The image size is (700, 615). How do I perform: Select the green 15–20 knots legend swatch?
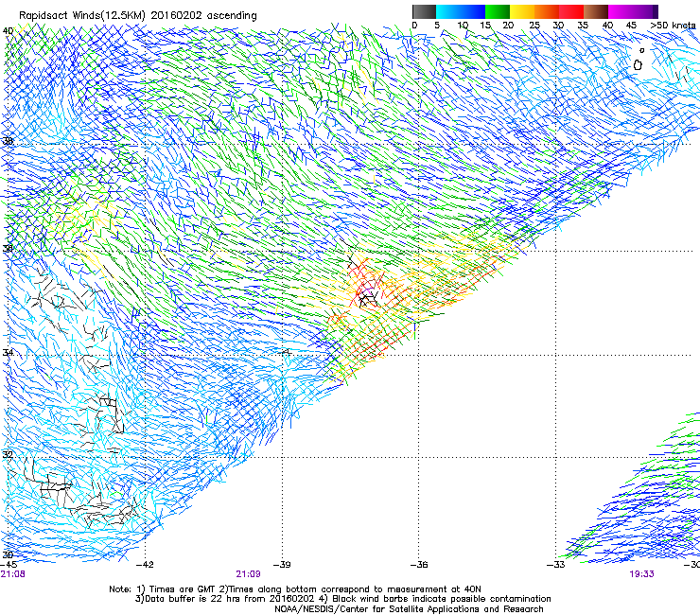(x=498, y=11)
